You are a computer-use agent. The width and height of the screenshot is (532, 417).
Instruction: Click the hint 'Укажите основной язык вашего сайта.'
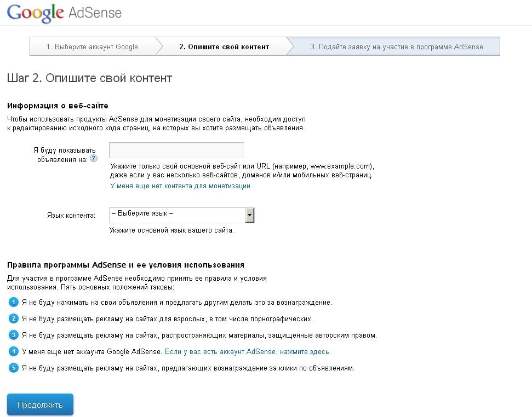tap(171, 230)
